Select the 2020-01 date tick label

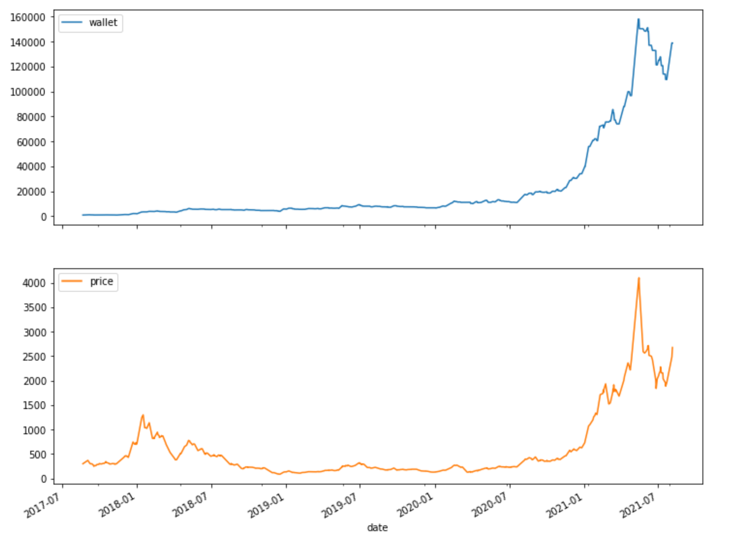click(415, 505)
